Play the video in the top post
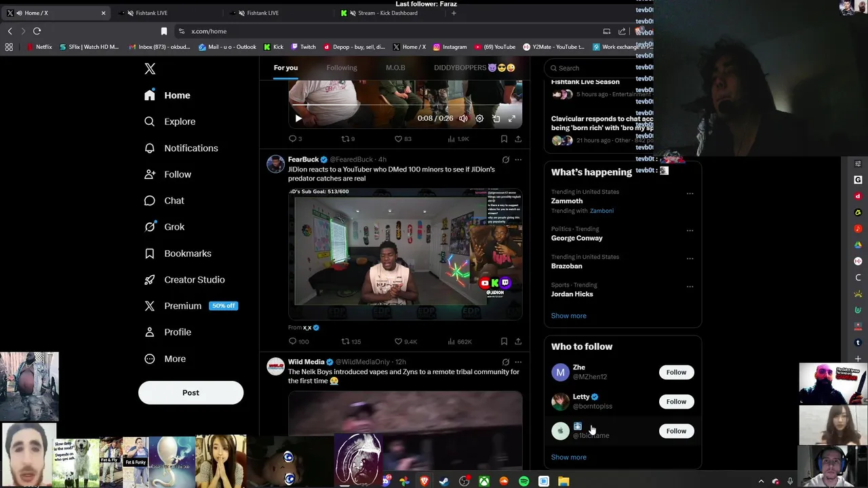The image size is (868, 488). point(298,119)
